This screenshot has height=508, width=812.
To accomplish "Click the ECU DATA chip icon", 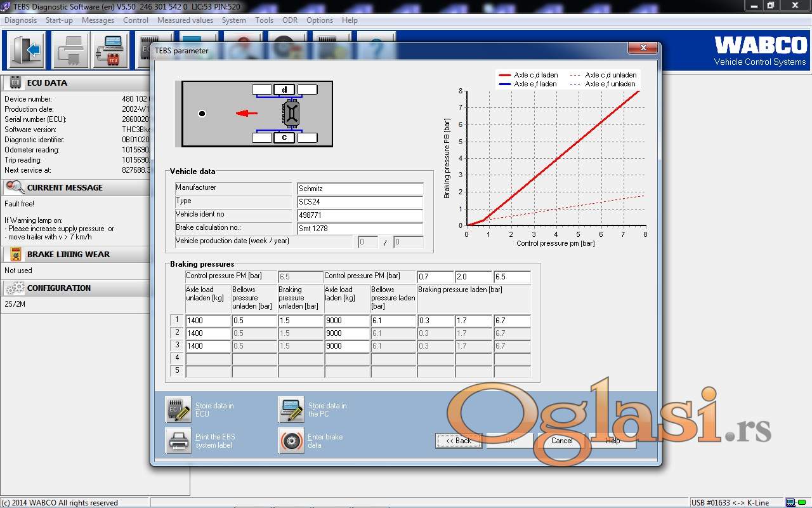I will 15,83.
